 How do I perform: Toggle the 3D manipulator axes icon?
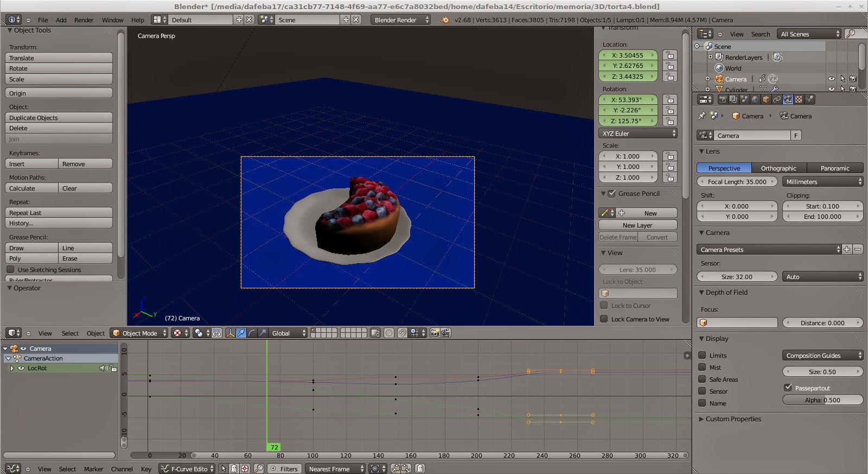tap(230, 333)
